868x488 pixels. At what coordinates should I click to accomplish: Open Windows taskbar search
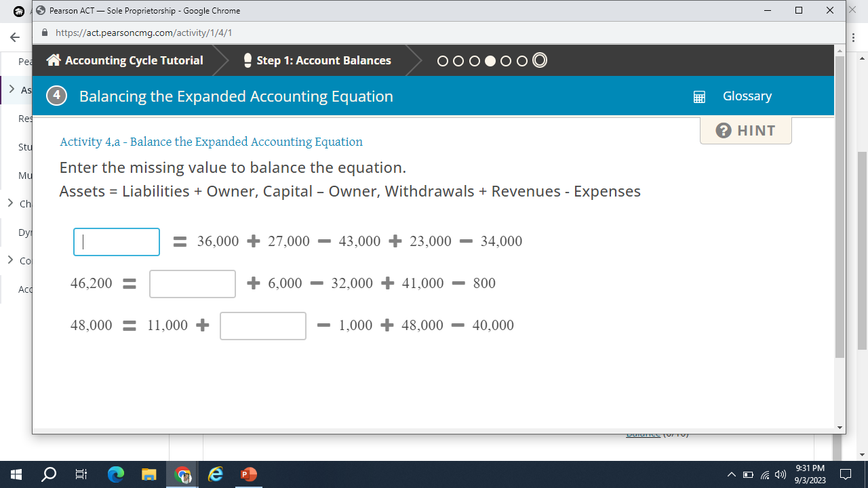[x=49, y=474]
